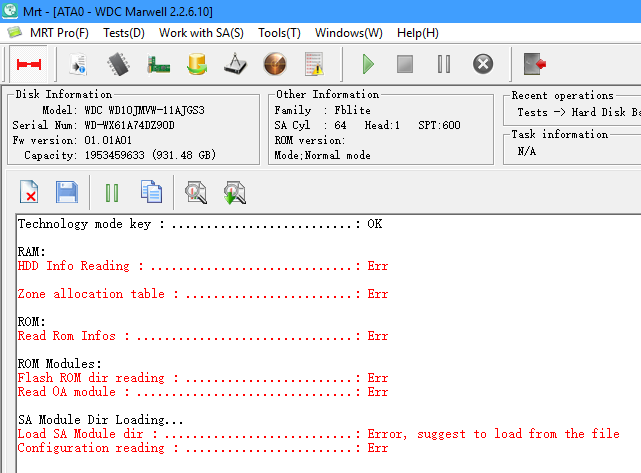Open the Windows(W) menu

pos(349,33)
